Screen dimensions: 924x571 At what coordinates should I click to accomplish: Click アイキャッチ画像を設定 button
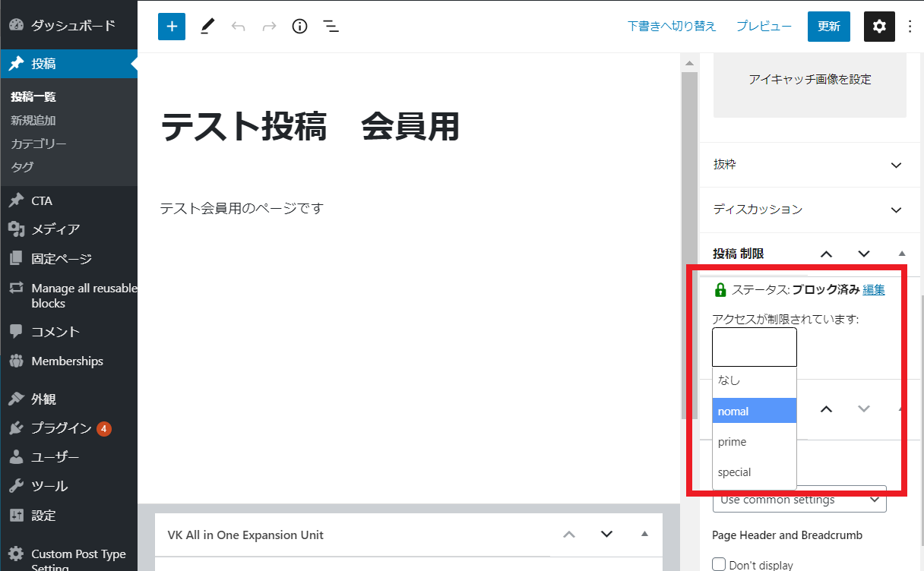(810, 80)
